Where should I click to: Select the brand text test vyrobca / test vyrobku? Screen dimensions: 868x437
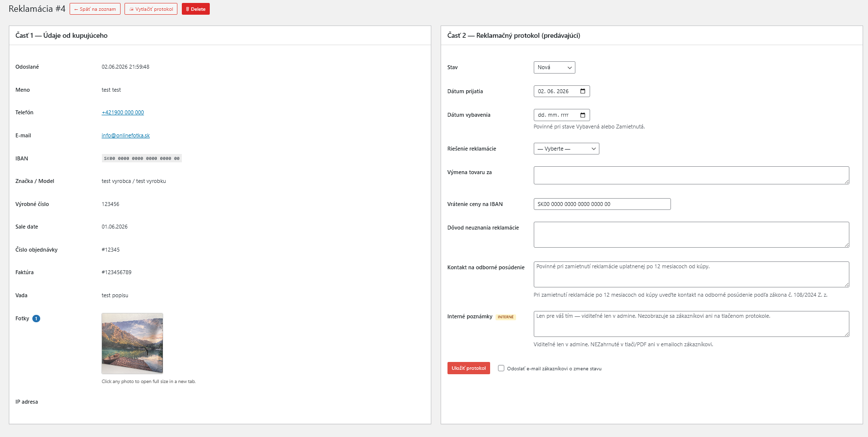coord(134,181)
